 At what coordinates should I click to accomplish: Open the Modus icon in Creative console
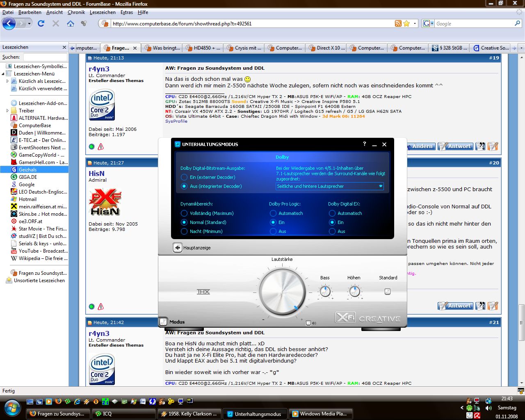tap(164, 322)
